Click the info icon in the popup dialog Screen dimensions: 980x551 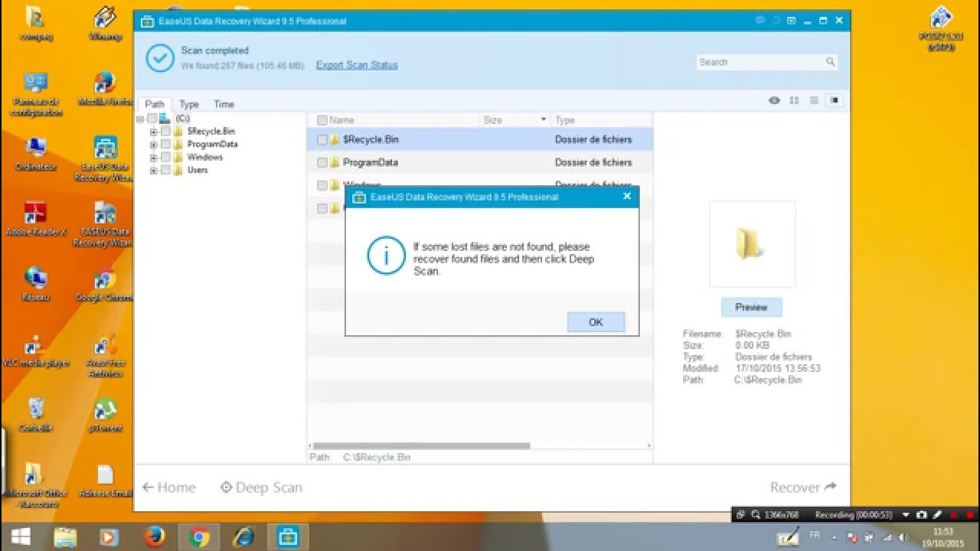point(384,256)
